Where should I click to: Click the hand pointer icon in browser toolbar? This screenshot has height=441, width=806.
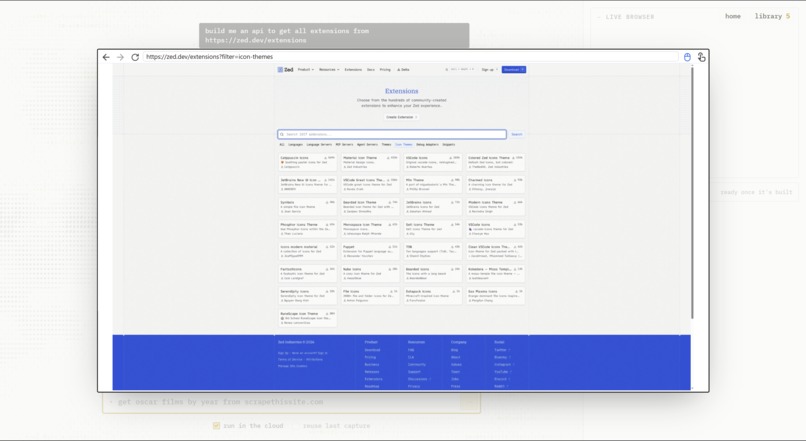tap(702, 57)
